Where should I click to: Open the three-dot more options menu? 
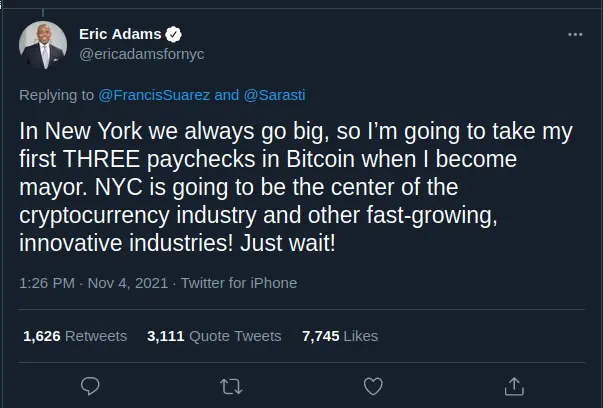[x=575, y=34]
